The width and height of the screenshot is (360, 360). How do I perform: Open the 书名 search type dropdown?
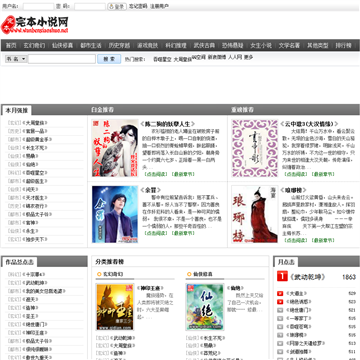tap(16, 59)
